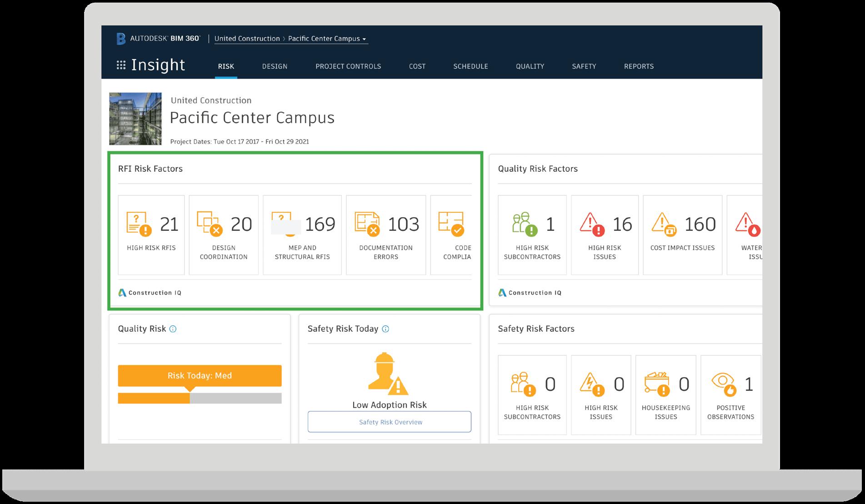Click the Safety High Risk Subcontractors icon

click(523, 384)
